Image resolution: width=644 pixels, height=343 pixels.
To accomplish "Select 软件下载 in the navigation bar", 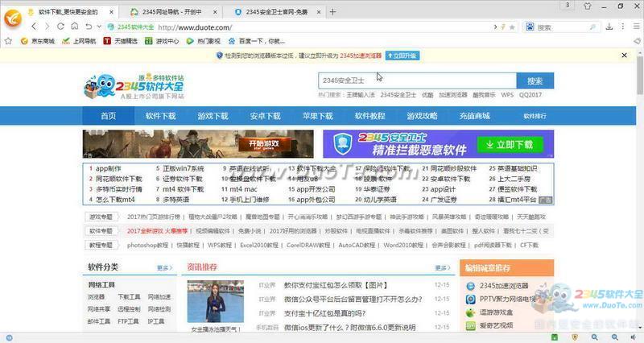I will (x=160, y=116).
